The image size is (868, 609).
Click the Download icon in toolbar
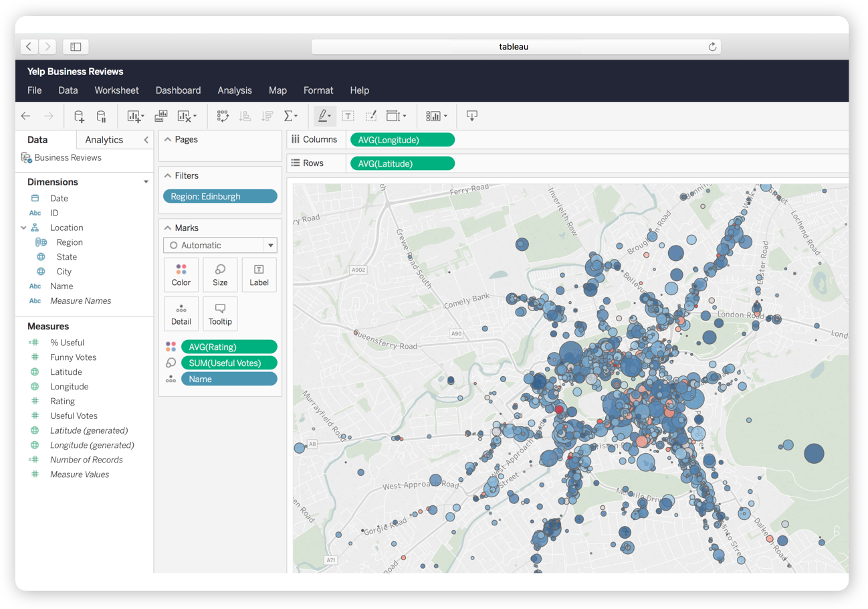tap(471, 116)
